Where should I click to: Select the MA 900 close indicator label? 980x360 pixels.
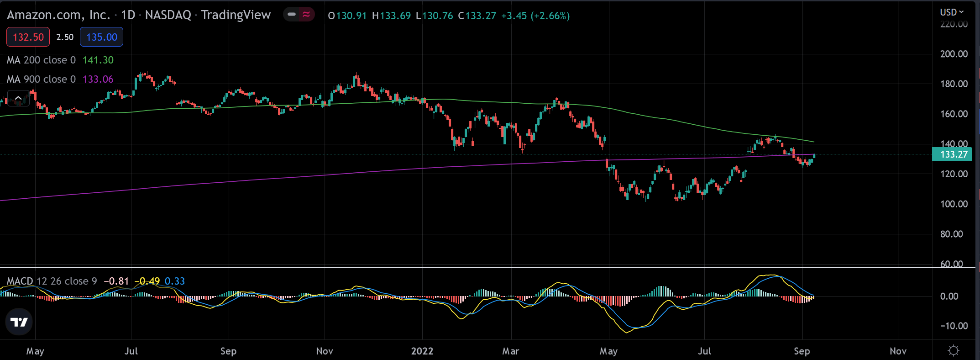[x=41, y=79]
